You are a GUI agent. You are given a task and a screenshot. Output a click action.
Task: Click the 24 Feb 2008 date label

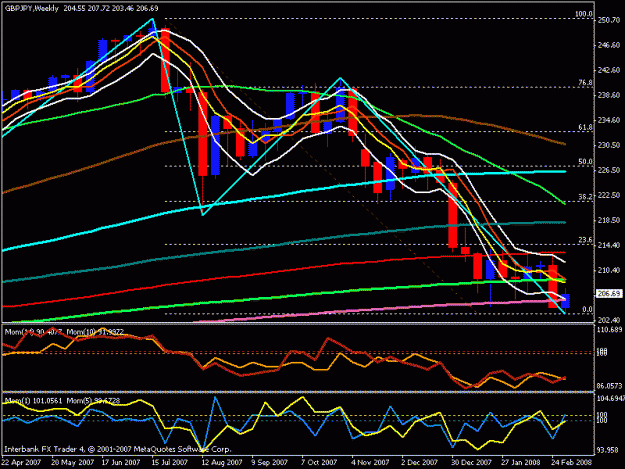(x=572, y=462)
